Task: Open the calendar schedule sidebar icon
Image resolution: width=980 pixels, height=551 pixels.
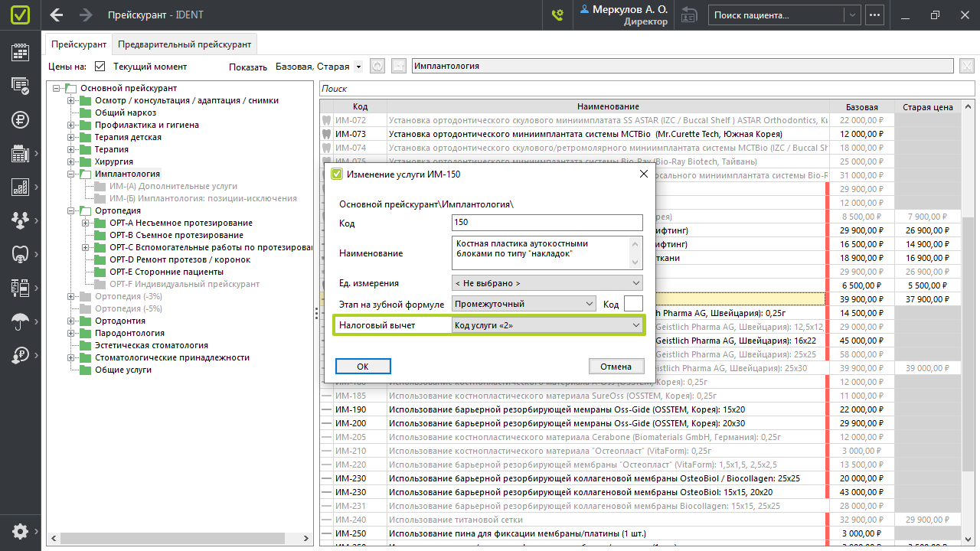Action: coord(20,52)
